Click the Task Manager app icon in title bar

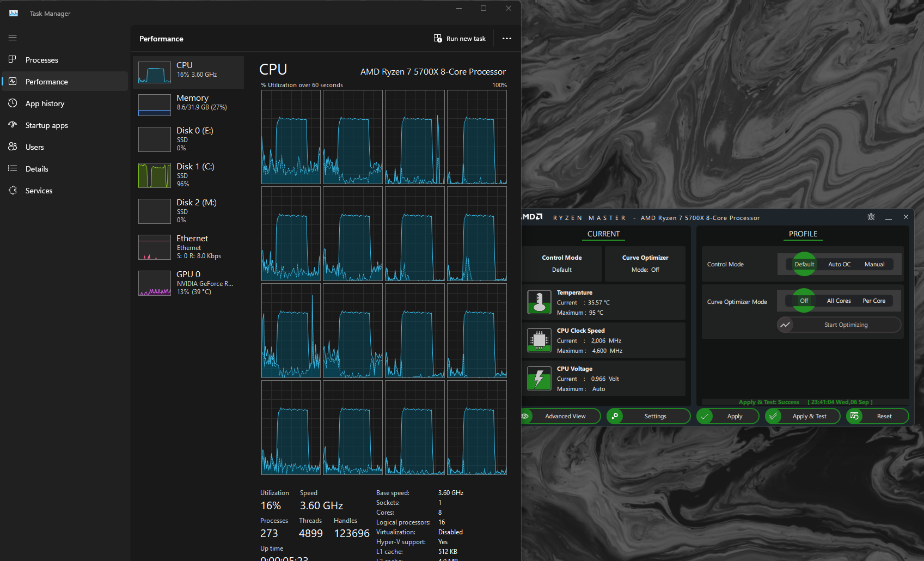14,13
